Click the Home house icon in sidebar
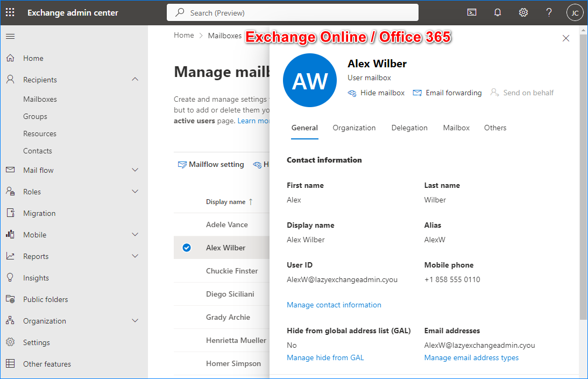The width and height of the screenshot is (588, 379). (x=10, y=58)
